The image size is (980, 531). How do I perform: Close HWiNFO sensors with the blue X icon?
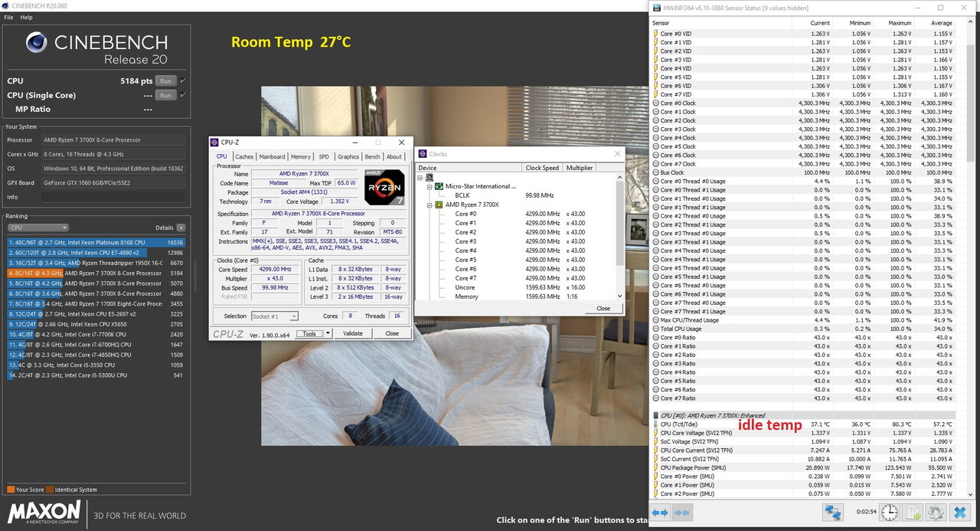pos(959,513)
